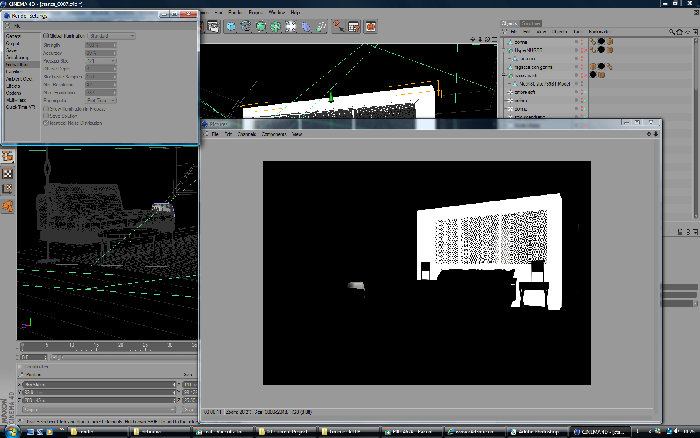Open the help pointer tool icon

click(x=338, y=27)
